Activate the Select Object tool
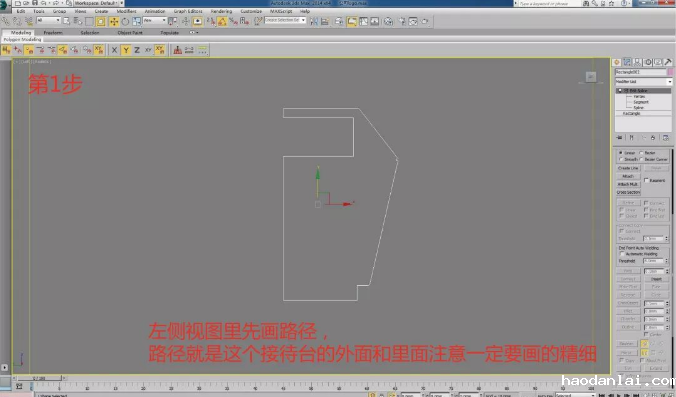676x397 pixels. pyautogui.click(x=66, y=21)
